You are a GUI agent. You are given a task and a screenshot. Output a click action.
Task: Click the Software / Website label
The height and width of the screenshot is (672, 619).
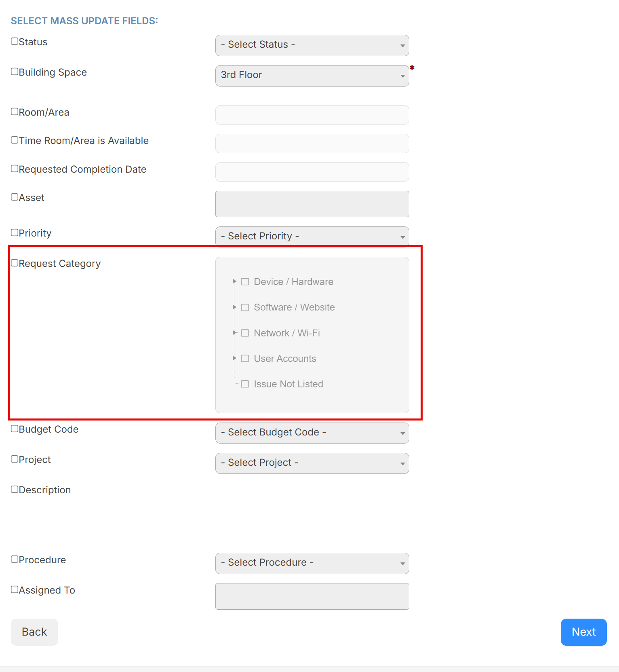(295, 307)
